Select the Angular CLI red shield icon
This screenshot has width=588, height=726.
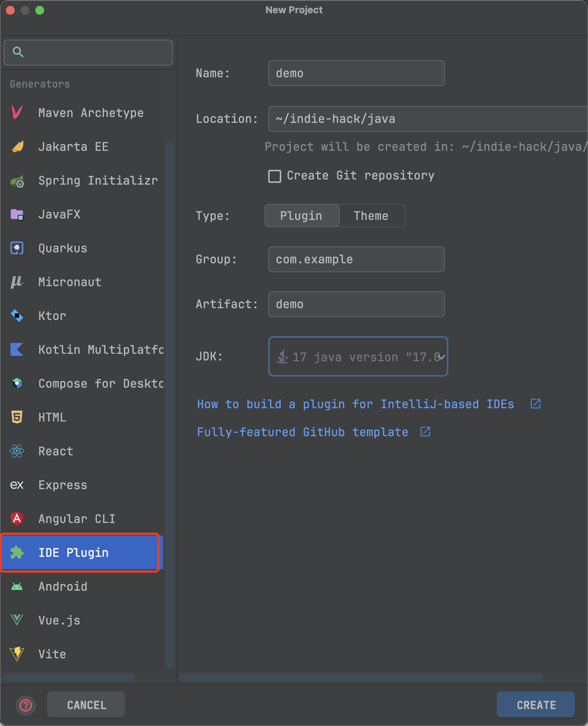coord(17,519)
